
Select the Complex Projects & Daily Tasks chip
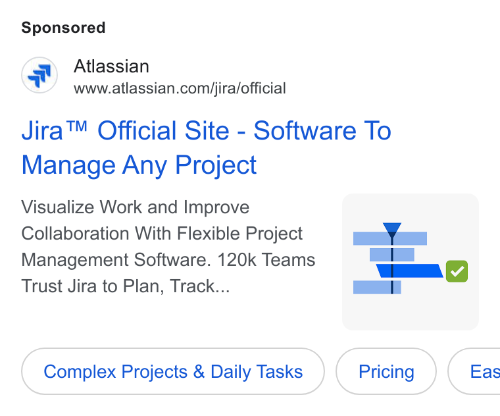click(x=173, y=371)
